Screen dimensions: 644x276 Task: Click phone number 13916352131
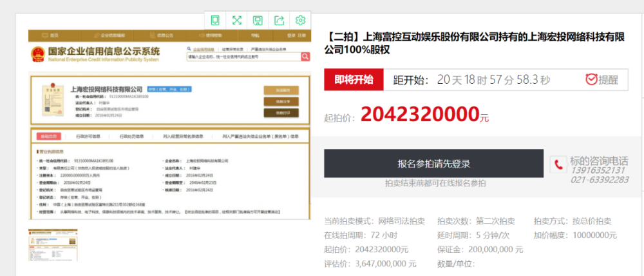598,170
